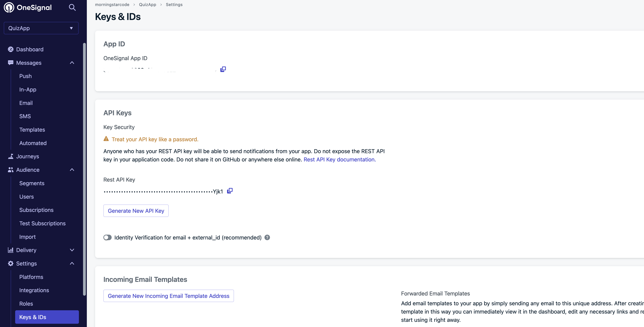Open the Push messages page
This screenshot has height=327, width=644.
[x=25, y=76]
